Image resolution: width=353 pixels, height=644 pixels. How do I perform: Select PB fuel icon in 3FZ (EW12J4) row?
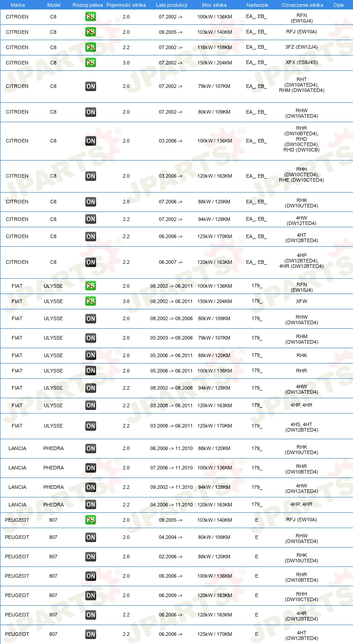(90, 47)
